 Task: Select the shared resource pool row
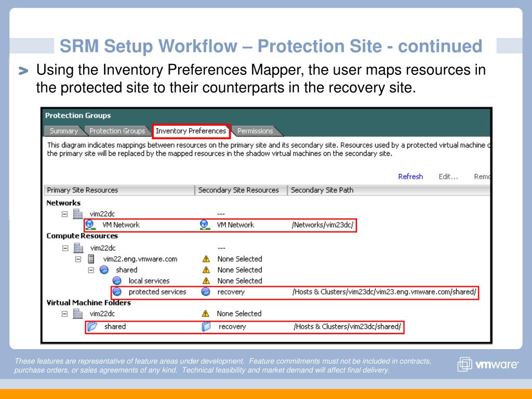point(127,270)
